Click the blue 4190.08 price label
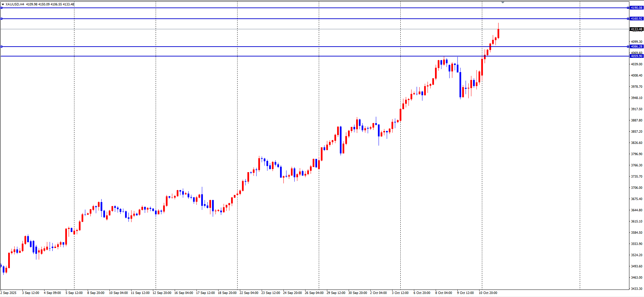This screenshot has width=644, height=297. (x=636, y=8)
